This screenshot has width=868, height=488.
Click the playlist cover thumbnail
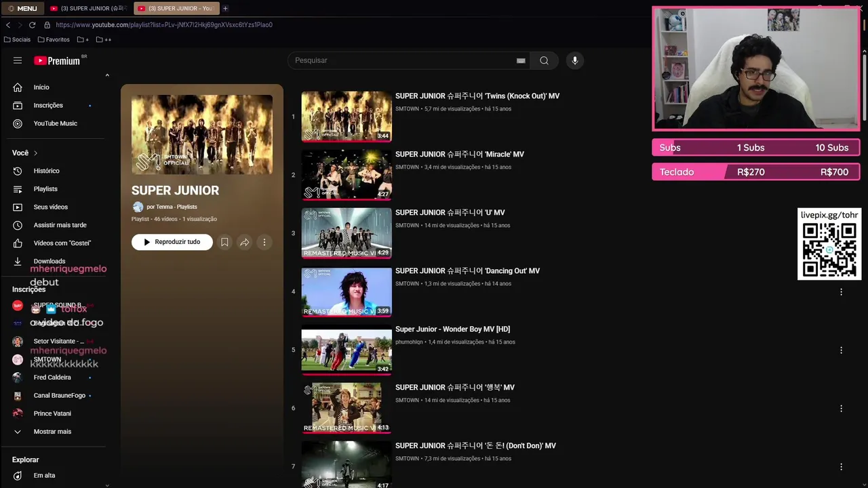202,134
